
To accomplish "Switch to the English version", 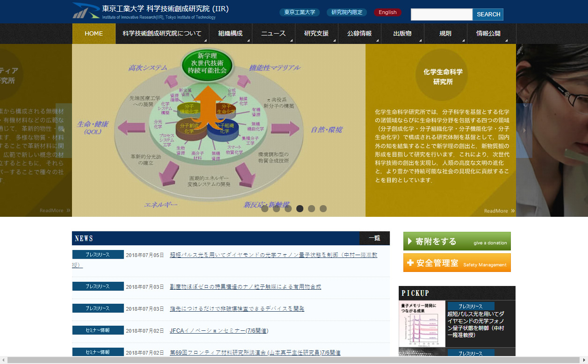I will pos(387,13).
